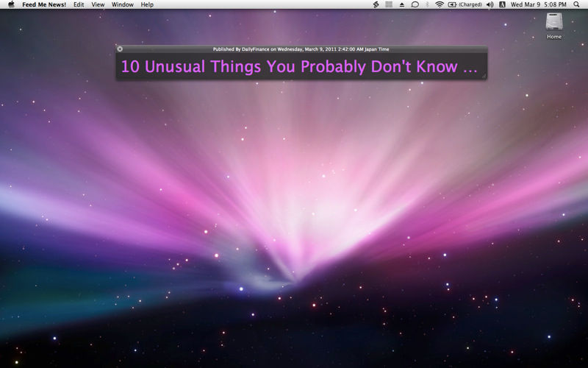This screenshot has height=368, width=588.
Task: Open the Edit menu
Action: tap(79, 4)
